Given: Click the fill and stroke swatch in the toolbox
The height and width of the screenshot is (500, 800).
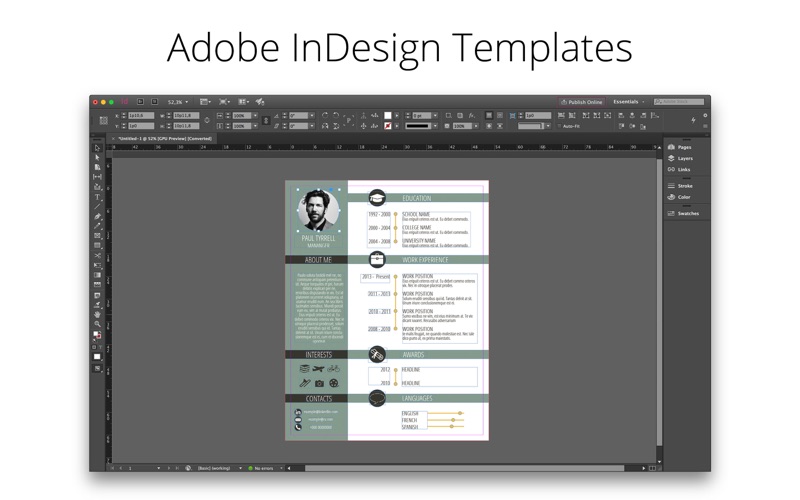Looking at the screenshot, I should pos(97,335).
